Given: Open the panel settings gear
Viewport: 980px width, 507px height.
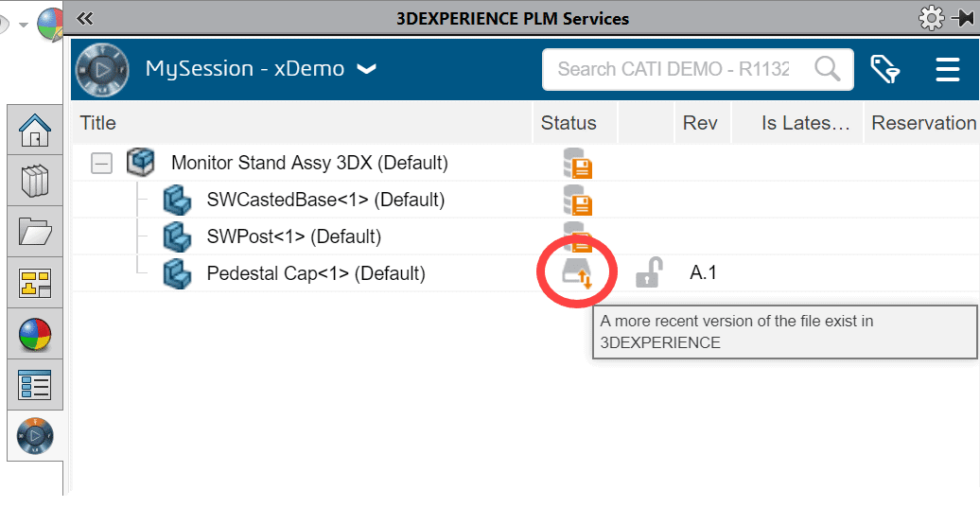Looking at the screenshot, I should point(931,18).
